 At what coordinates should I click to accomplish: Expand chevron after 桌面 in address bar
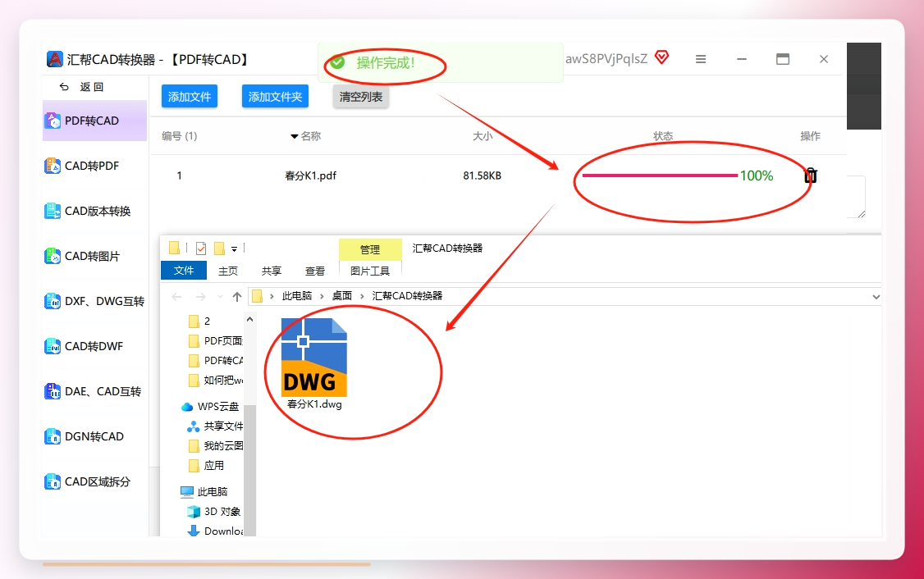pos(362,296)
